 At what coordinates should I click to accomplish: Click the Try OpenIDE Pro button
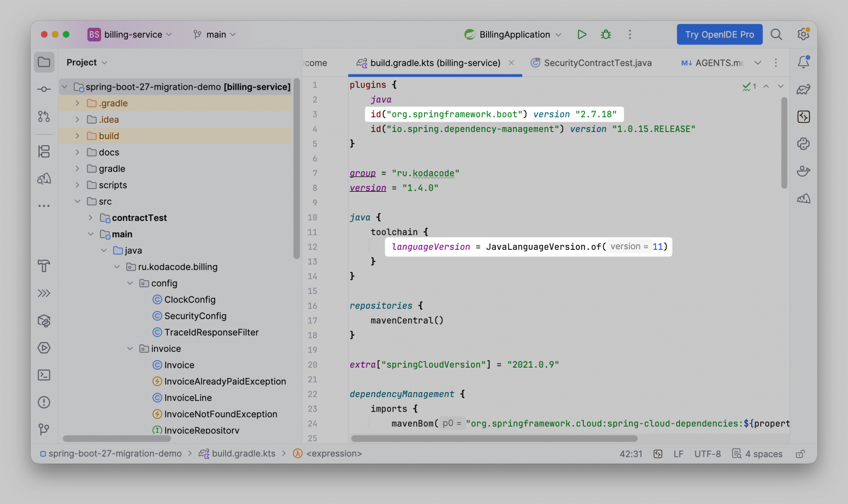point(720,34)
